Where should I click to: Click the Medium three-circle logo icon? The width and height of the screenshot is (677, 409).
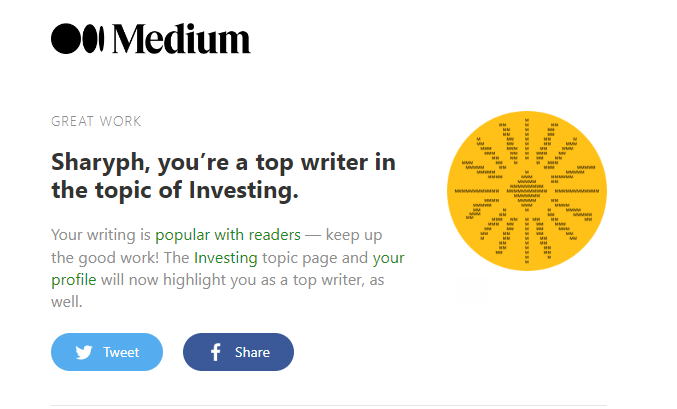coord(78,38)
